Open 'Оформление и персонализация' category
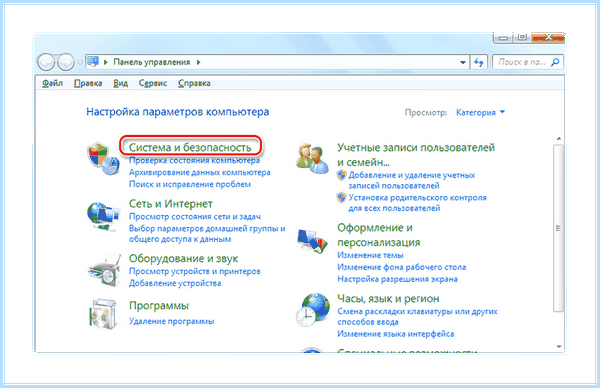This screenshot has width=600, height=388. tap(378, 235)
